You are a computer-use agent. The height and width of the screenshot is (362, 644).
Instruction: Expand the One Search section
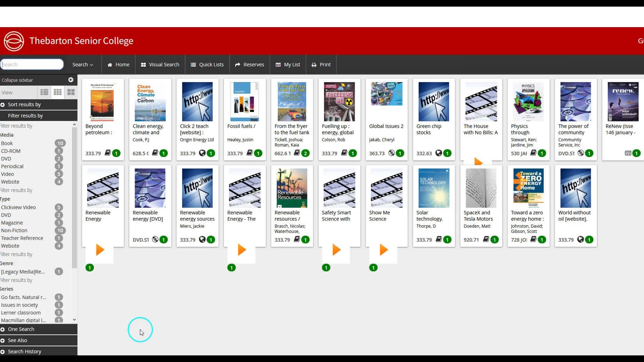[21, 329]
